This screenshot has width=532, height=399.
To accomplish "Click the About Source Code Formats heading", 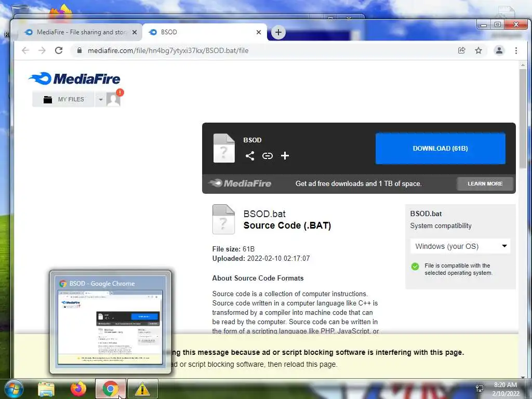I will (258, 278).
